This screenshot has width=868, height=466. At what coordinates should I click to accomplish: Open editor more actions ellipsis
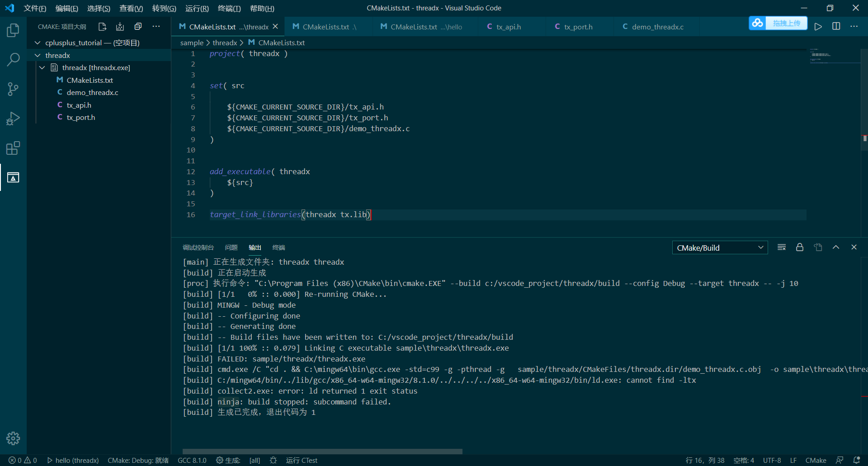pos(854,27)
